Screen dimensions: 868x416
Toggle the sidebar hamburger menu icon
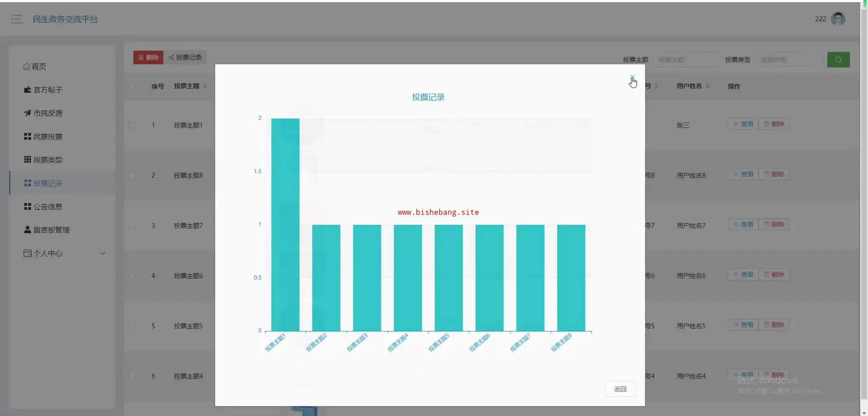pyautogui.click(x=17, y=19)
